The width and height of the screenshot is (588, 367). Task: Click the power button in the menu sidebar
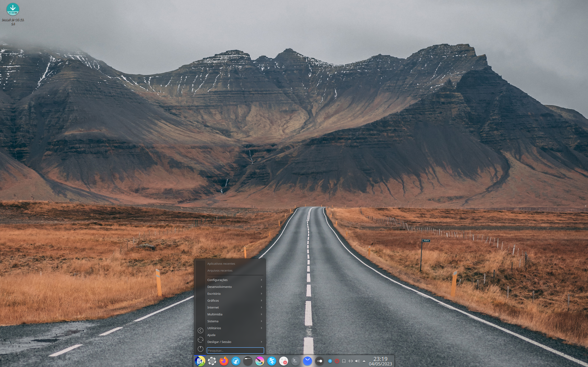(x=201, y=349)
